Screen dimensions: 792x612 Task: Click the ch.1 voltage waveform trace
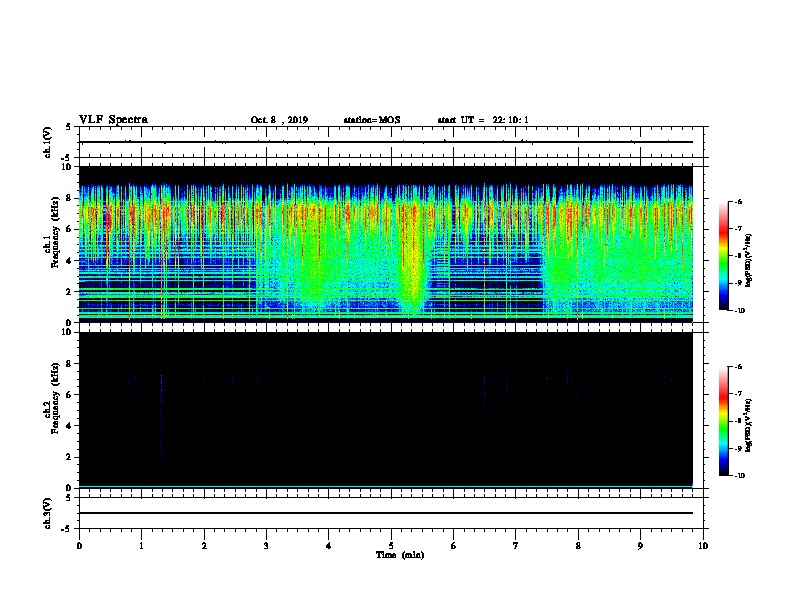(x=385, y=142)
